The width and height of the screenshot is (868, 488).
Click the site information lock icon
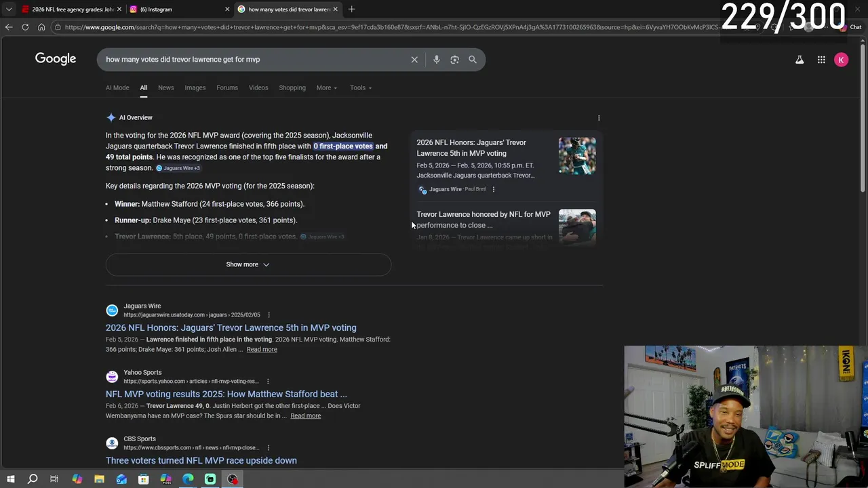[x=59, y=27]
